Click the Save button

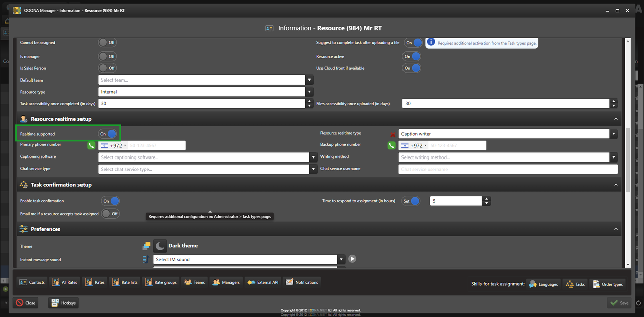click(x=619, y=303)
